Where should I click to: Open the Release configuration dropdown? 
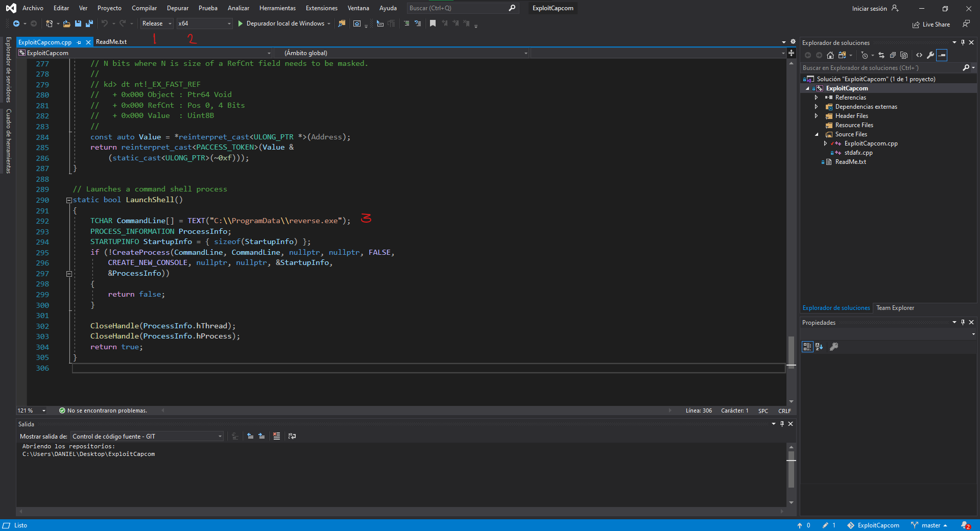pyautogui.click(x=157, y=23)
